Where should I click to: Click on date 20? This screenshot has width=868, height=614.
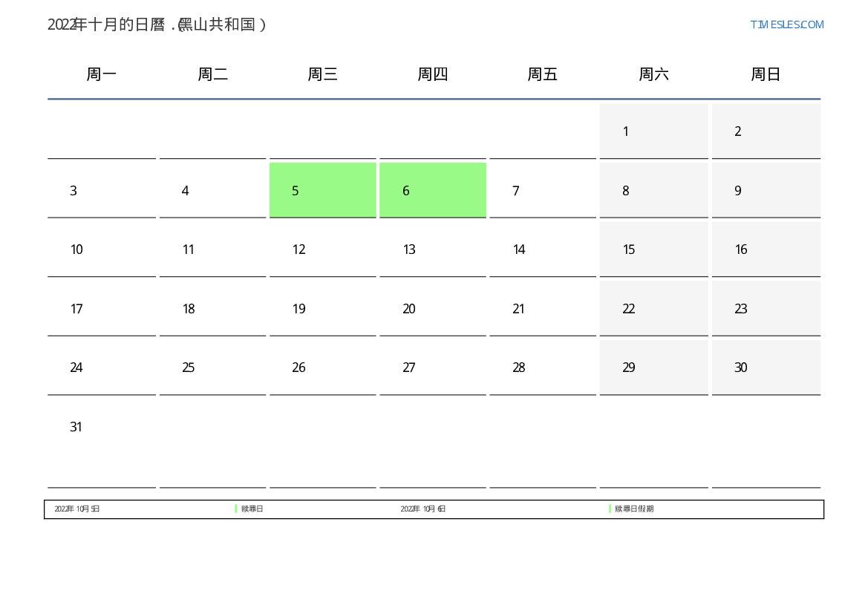pos(409,309)
